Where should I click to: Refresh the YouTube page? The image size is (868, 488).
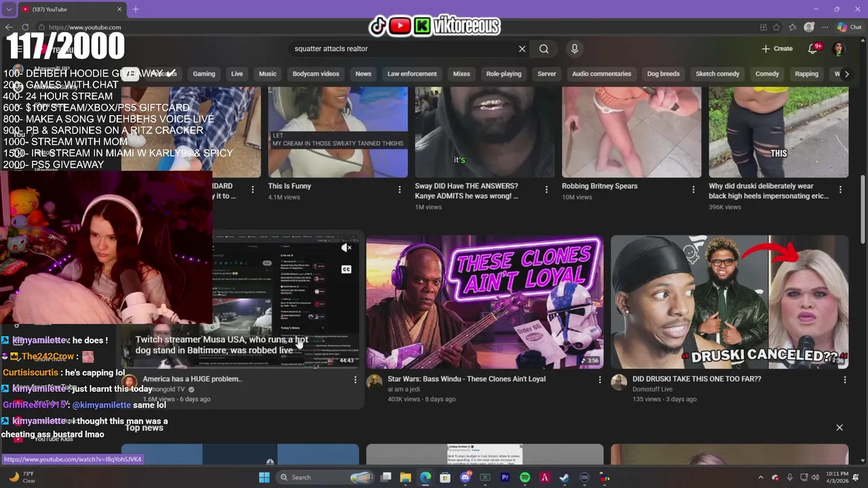pyautogui.click(x=26, y=27)
